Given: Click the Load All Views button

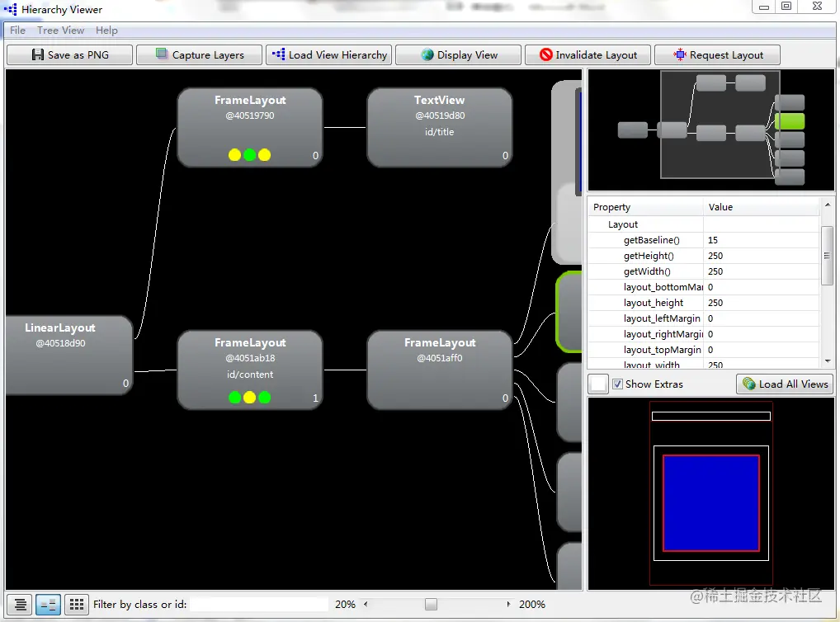Looking at the screenshot, I should coord(785,384).
